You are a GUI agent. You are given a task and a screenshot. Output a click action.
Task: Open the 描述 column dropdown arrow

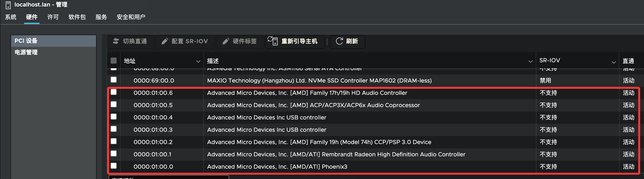pos(530,62)
